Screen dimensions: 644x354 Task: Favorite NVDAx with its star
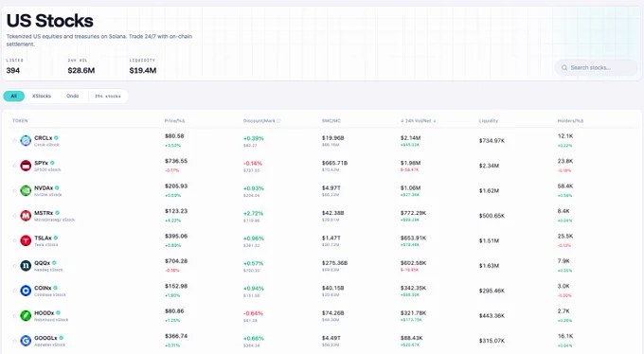tap(15, 191)
